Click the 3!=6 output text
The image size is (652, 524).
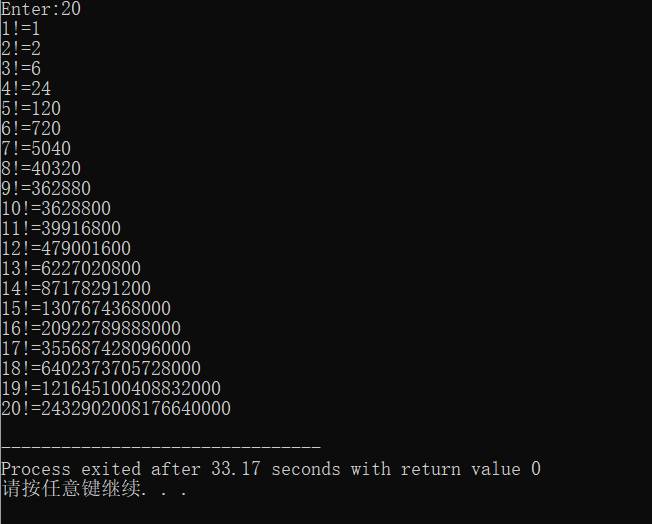pos(21,69)
